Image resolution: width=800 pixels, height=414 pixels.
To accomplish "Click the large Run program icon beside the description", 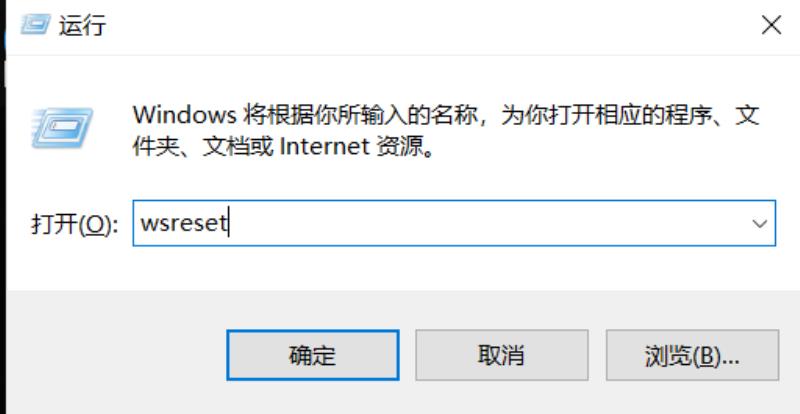I will [63, 128].
